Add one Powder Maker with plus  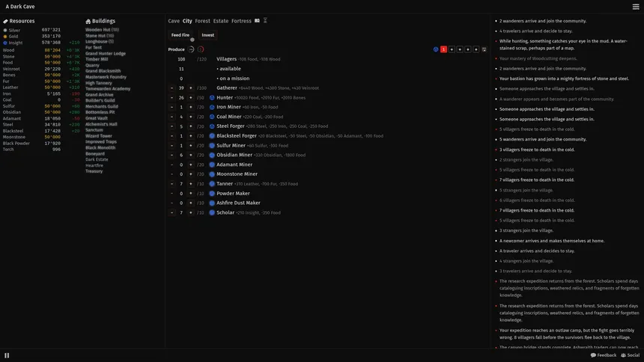[190, 193]
